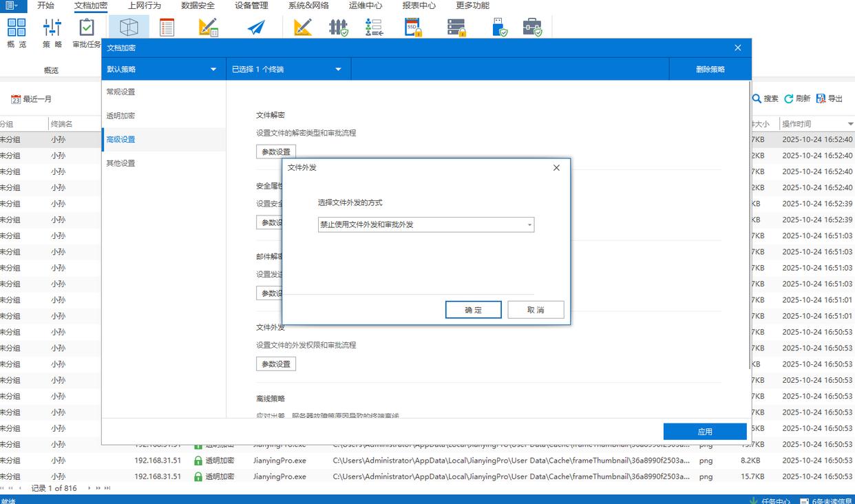Click the SSD lock icon
The height and width of the screenshot is (504, 855).
click(x=413, y=28)
